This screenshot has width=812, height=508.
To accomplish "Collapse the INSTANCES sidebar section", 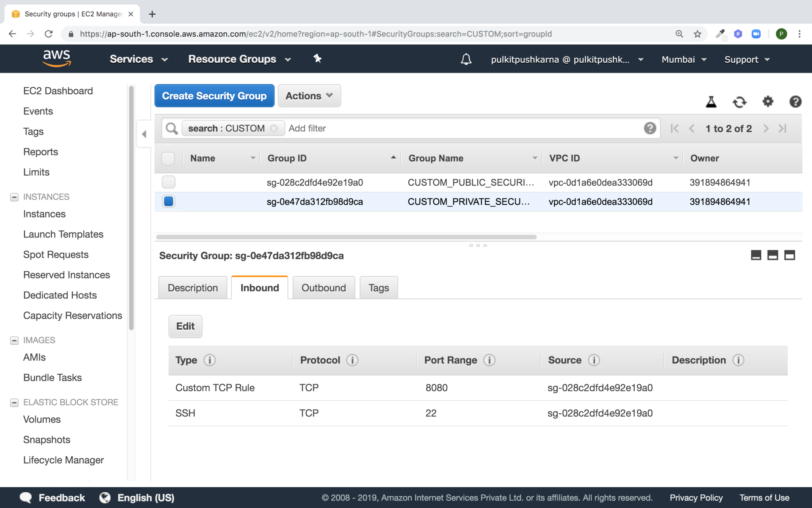I will 14,197.
